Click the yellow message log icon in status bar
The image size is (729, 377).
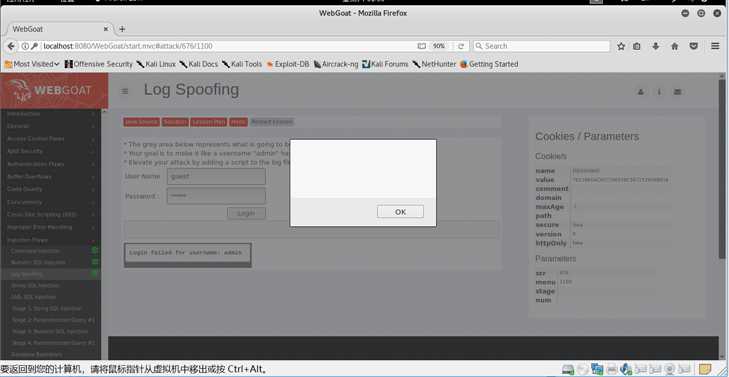click(706, 370)
